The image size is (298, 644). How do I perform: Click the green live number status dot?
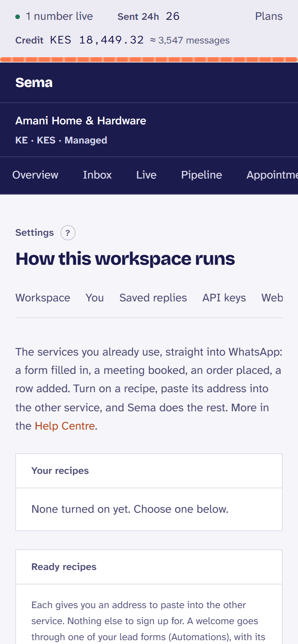coord(18,17)
